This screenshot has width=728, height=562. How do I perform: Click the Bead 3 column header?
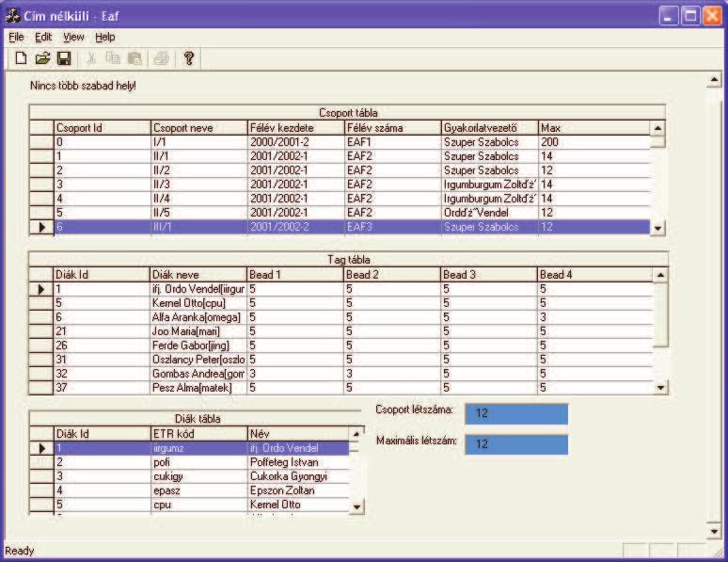488,275
